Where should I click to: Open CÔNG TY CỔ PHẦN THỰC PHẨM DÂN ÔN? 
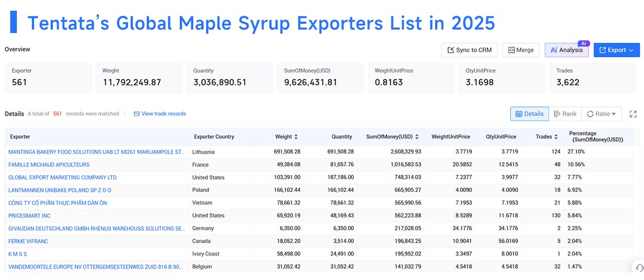click(x=58, y=203)
